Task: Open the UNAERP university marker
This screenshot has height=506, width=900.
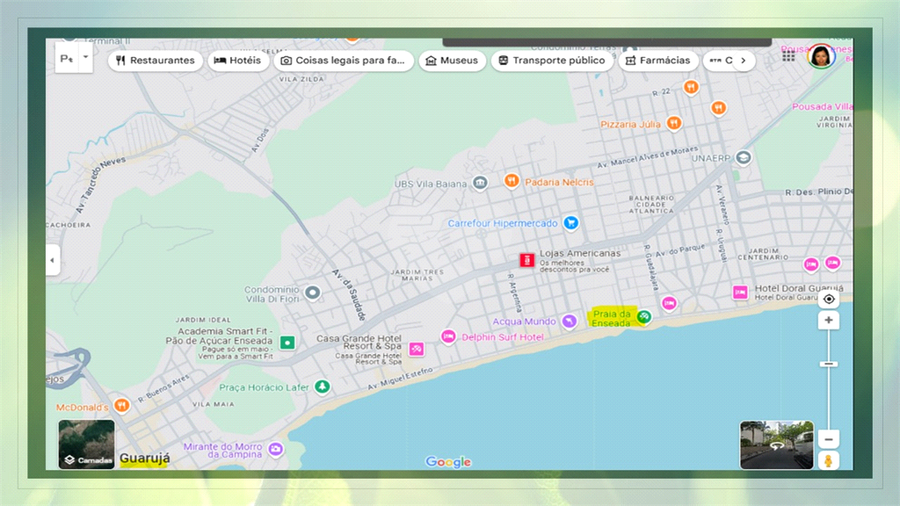Action: (743, 157)
